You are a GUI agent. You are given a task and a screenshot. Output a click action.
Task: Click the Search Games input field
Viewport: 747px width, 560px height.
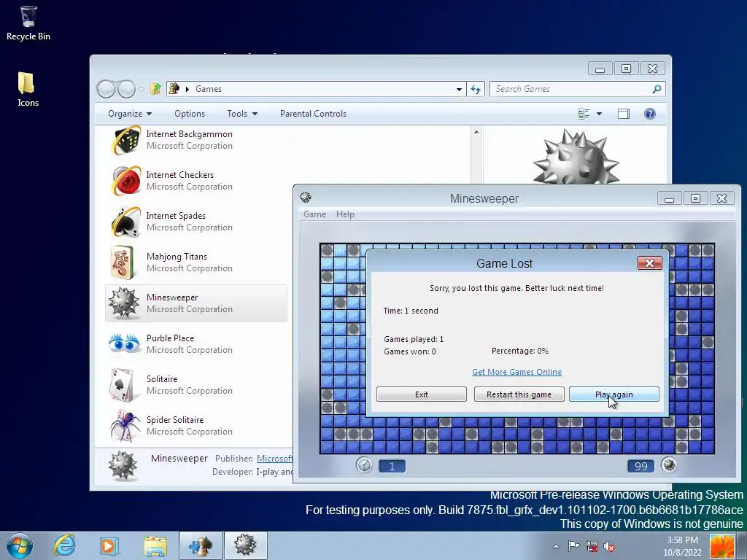570,89
